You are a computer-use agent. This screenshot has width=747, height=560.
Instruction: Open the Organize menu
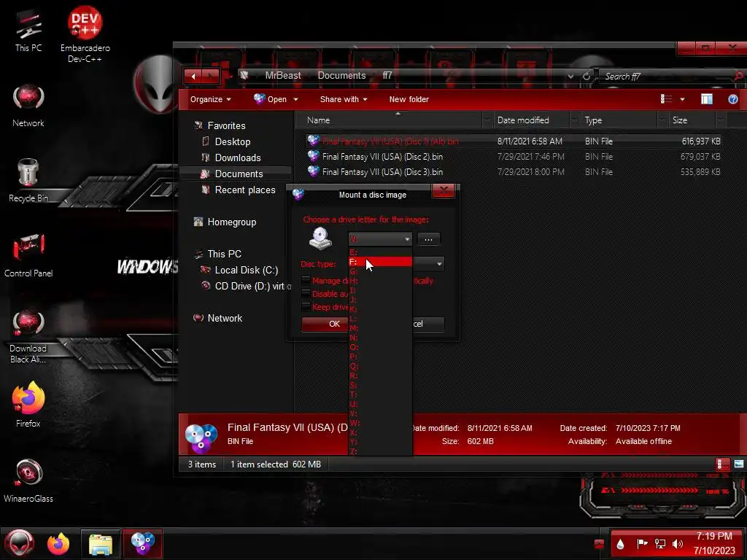[211, 99]
